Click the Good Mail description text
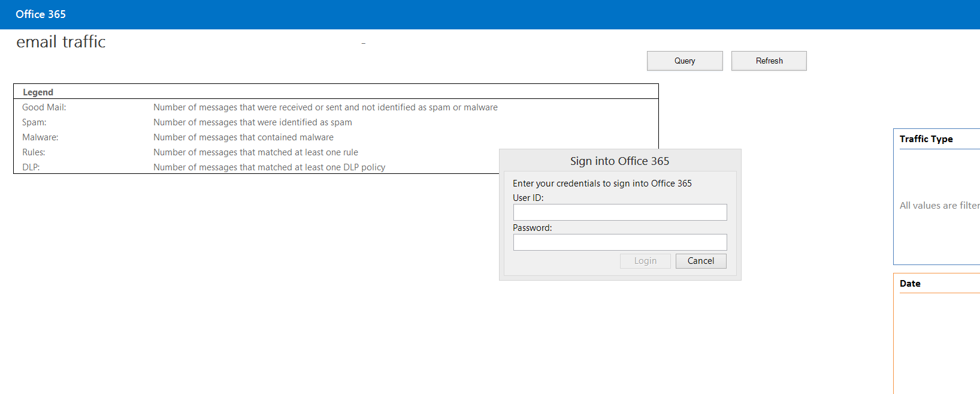Viewport: 980px width, 394px height. [x=325, y=107]
